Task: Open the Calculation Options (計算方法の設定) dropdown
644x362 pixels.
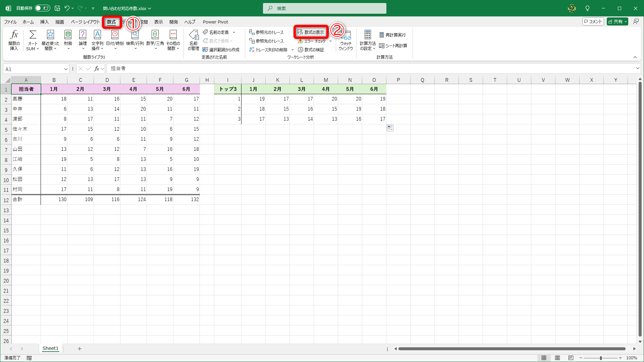Action: point(368,40)
